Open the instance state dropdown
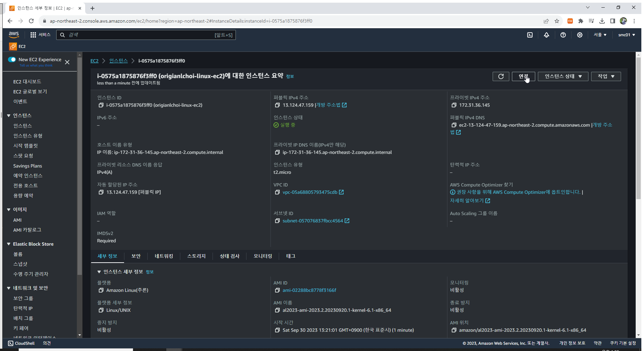Viewport: 644px width, 351px height. pos(563,76)
